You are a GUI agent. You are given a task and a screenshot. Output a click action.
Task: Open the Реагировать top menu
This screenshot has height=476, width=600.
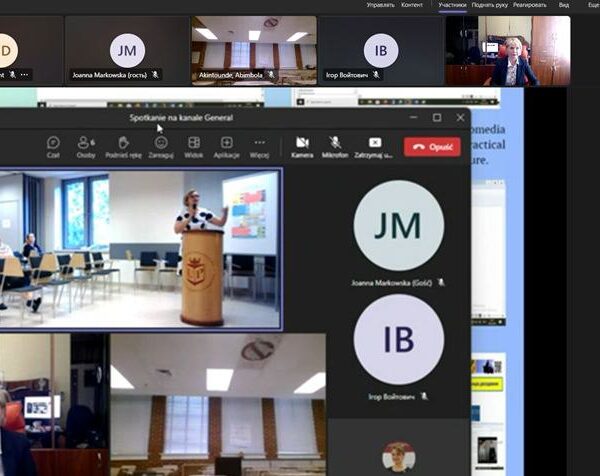click(x=530, y=5)
